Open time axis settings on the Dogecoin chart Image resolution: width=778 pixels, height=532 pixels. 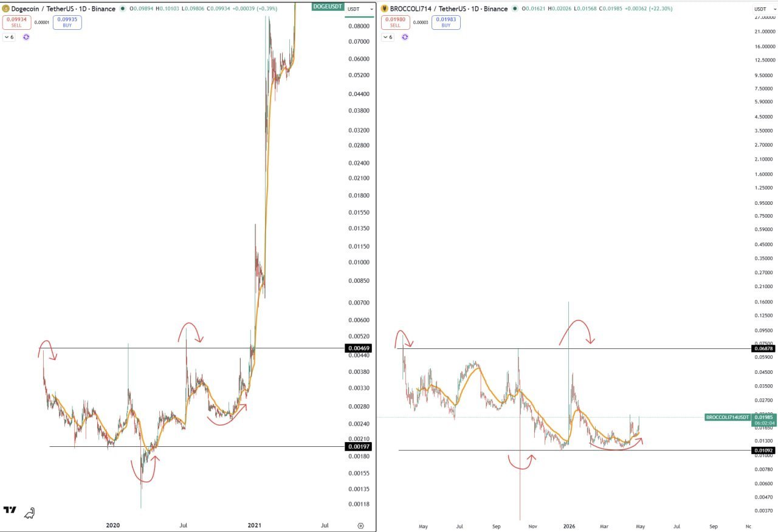click(360, 525)
